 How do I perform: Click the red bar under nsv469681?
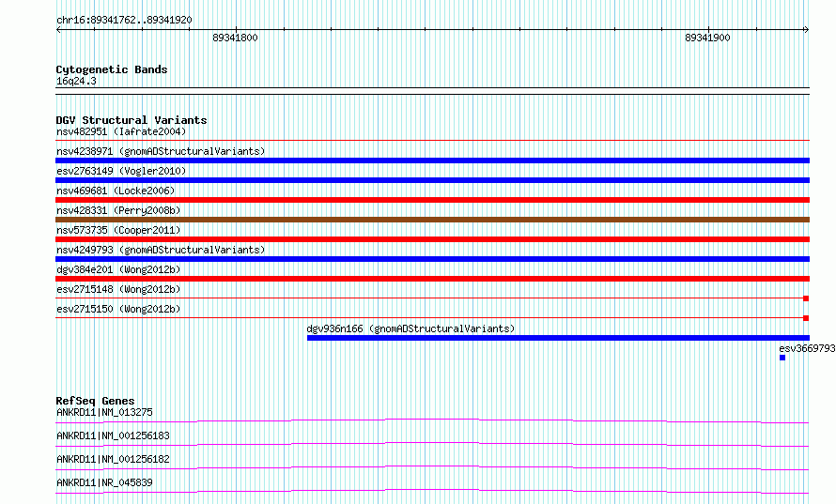point(432,200)
